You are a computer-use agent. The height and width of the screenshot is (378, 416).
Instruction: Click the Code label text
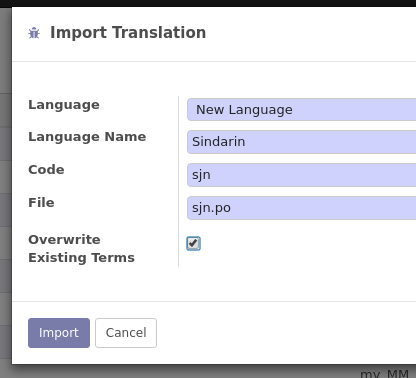(x=46, y=170)
